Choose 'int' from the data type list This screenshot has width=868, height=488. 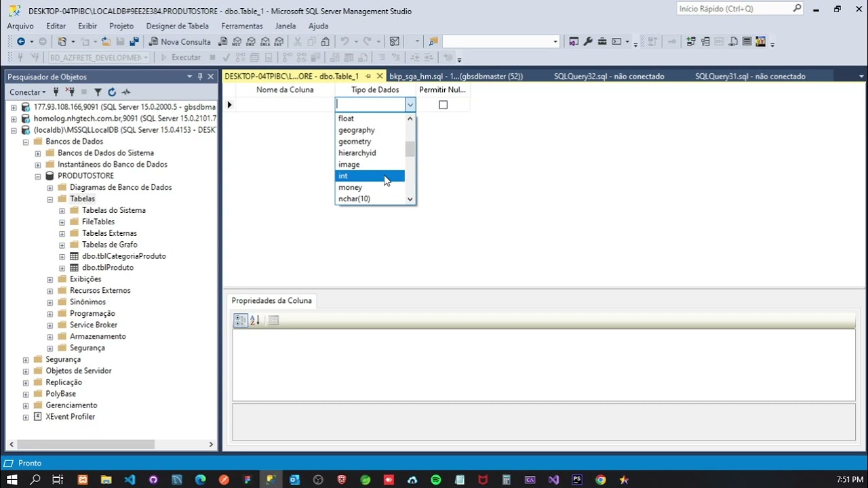[370, 176]
